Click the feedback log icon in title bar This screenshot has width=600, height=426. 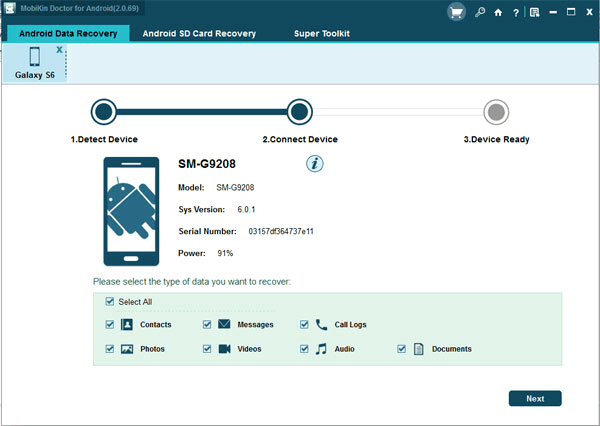coord(535,13)
